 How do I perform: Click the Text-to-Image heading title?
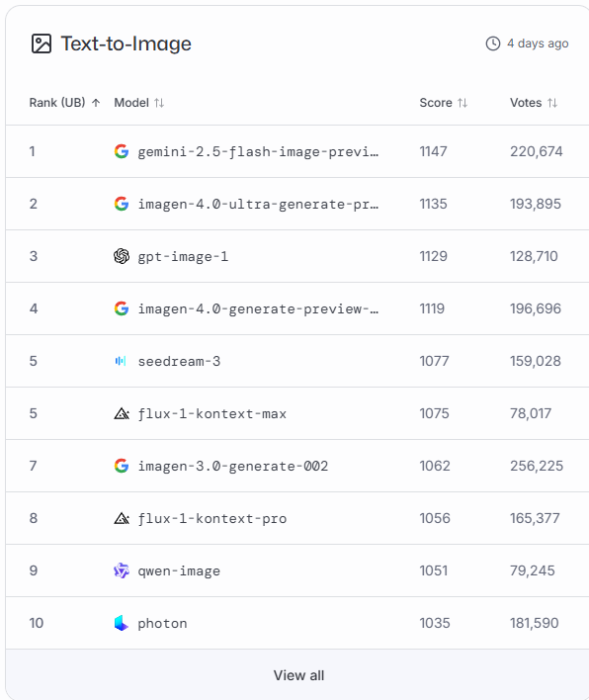click(x=126, y=44)
